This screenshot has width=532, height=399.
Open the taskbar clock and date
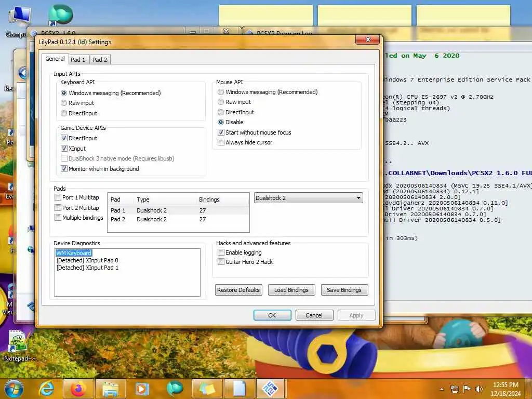(x=506, y=389)
